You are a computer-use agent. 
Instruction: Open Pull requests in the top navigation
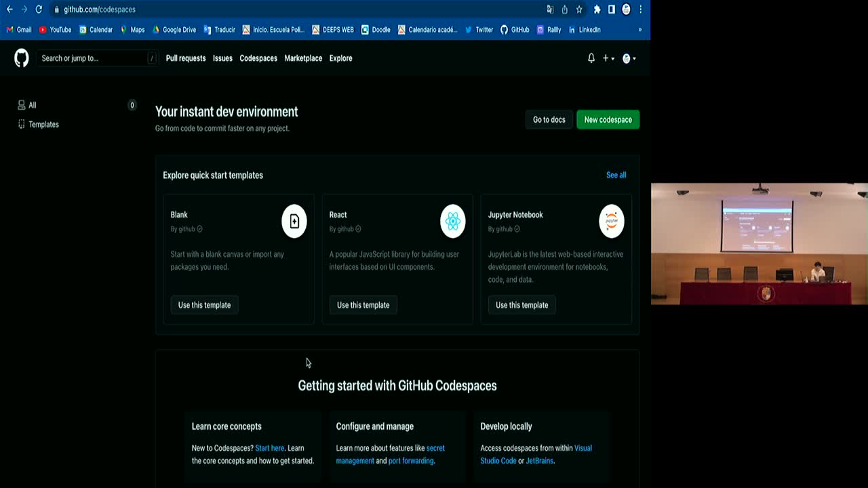point(185,58)
